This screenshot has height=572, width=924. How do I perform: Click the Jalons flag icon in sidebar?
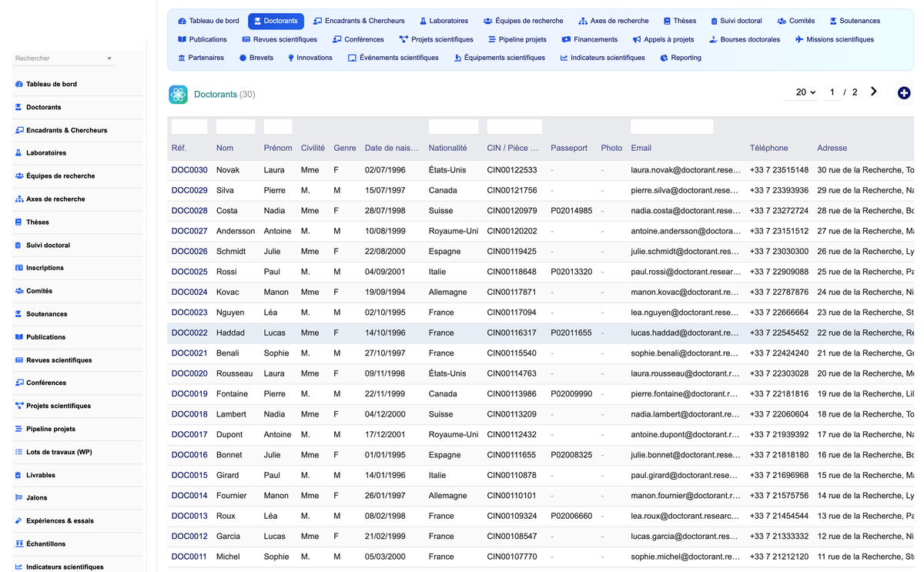(x=19, y=498)
